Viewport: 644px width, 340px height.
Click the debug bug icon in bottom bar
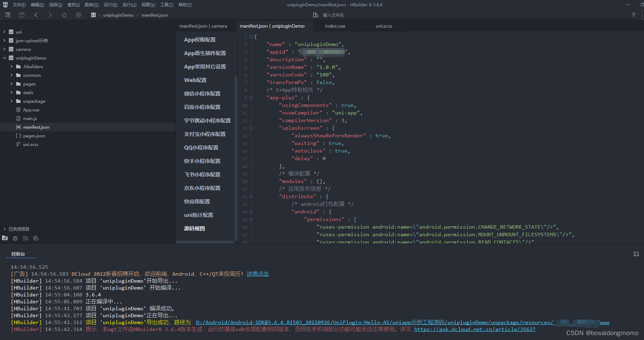(15, 238)
